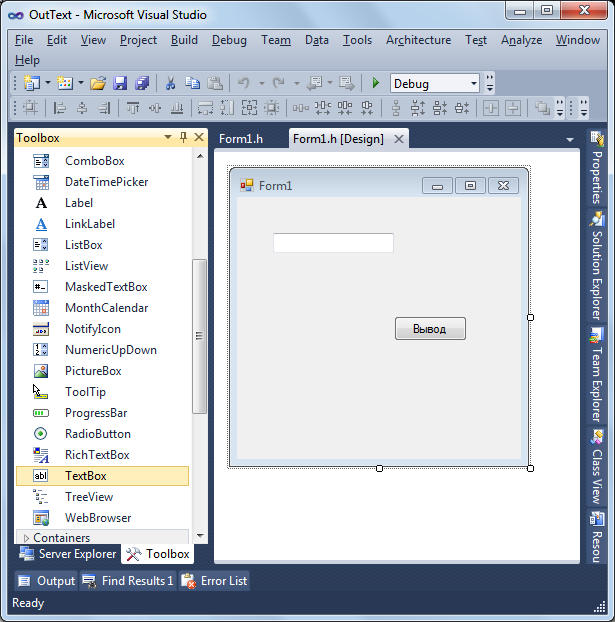The width and height of the screenshot is (615, 622).
Task: Select the RadioButton control in Toolbox
Action: point(102,434)
